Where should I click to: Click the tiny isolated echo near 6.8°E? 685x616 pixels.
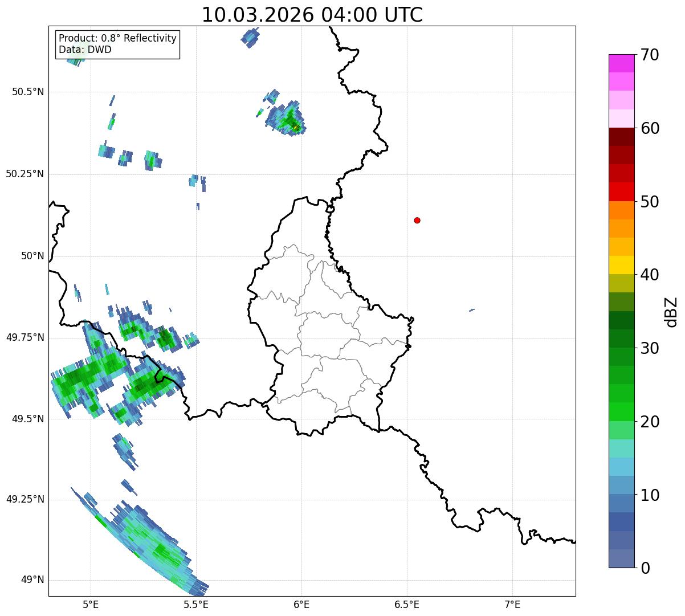click(x=472, y=310)
